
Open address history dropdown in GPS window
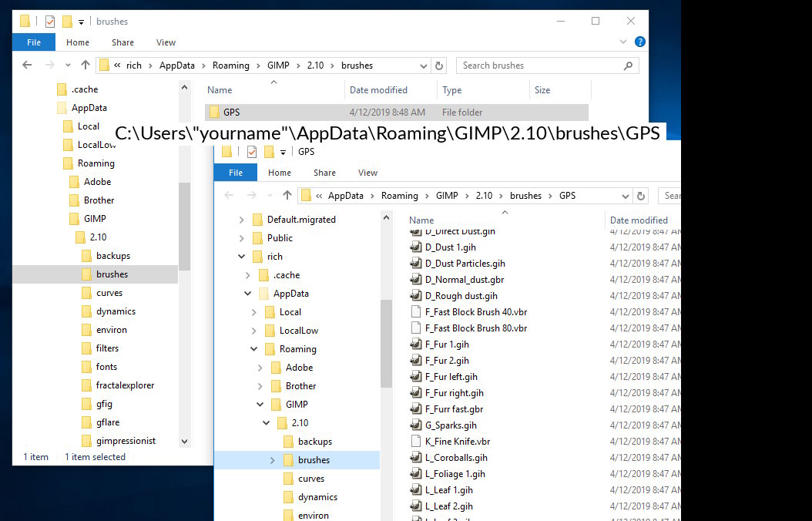click(x=626, y=197)
